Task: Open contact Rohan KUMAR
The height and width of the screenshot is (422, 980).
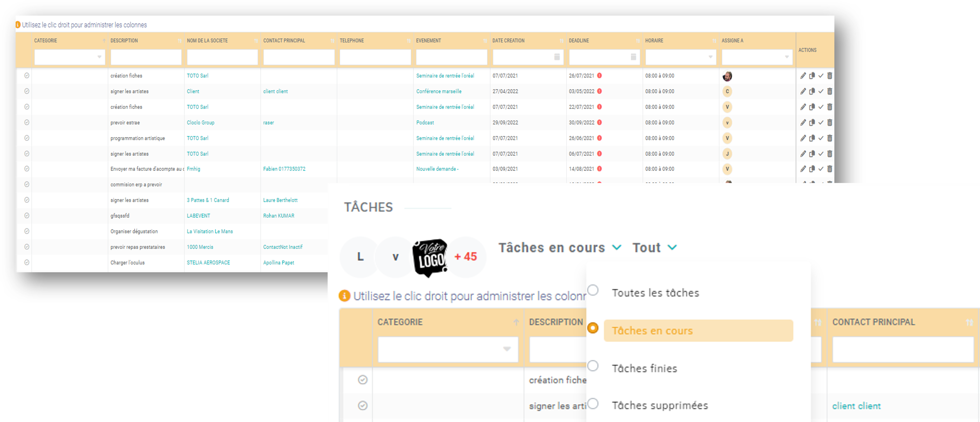Action: pos(279,216)
